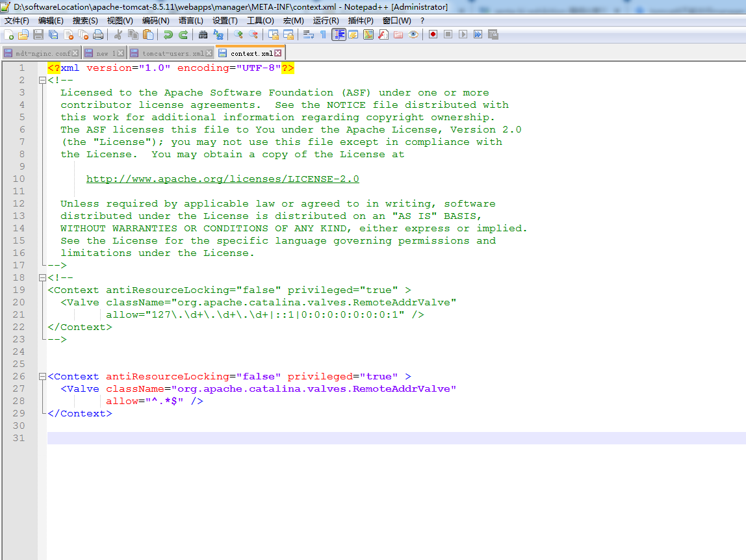Click the Synchronize vertical scrolling icon
Screen dimensions: 746x560
coord(274,34)
